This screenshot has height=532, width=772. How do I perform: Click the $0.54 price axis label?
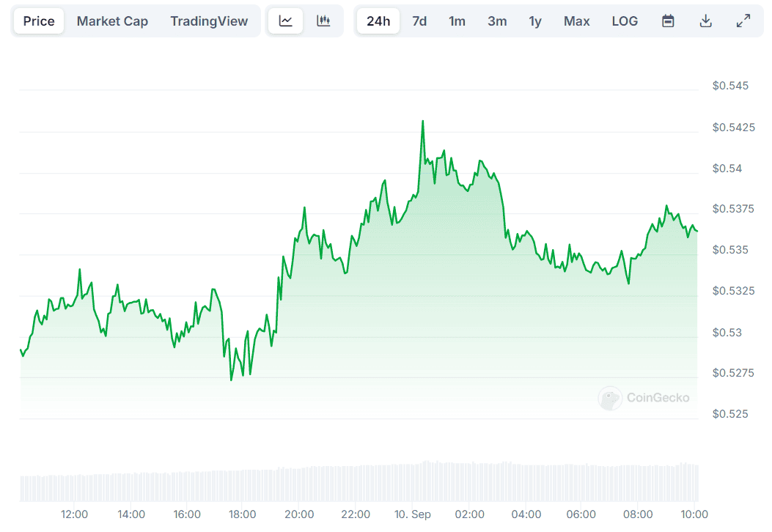[x=727, y=169]
